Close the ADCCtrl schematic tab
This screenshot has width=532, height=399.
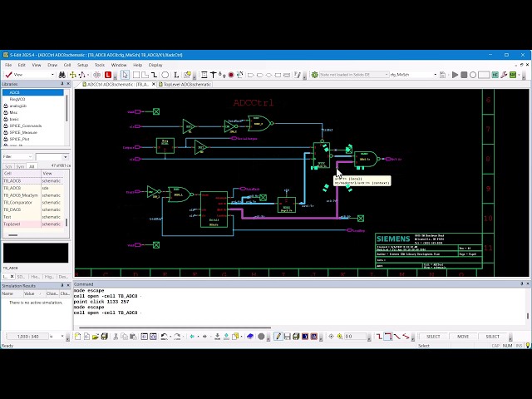[153, 84]
